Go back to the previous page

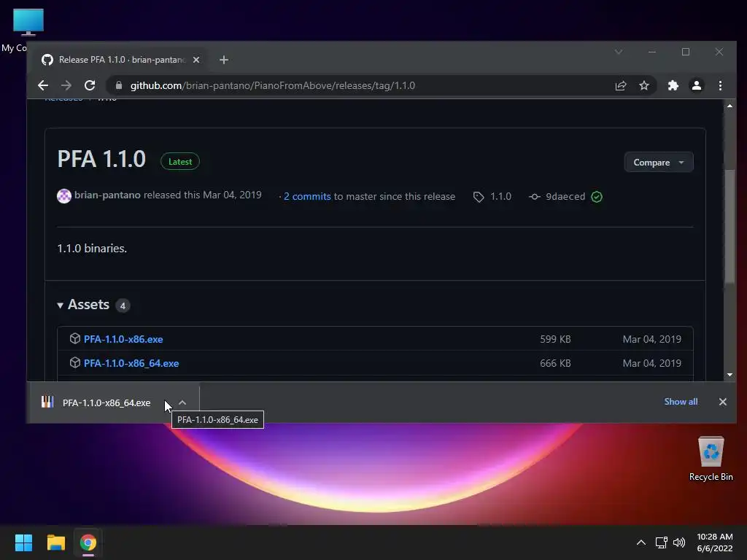[43, 86]
